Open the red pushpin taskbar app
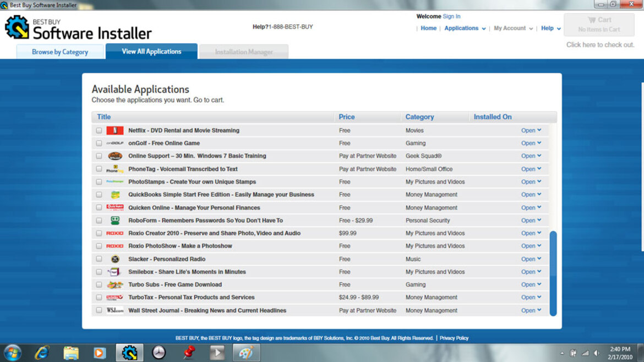Viewport: 644px width, 362px height. [188, 353]
